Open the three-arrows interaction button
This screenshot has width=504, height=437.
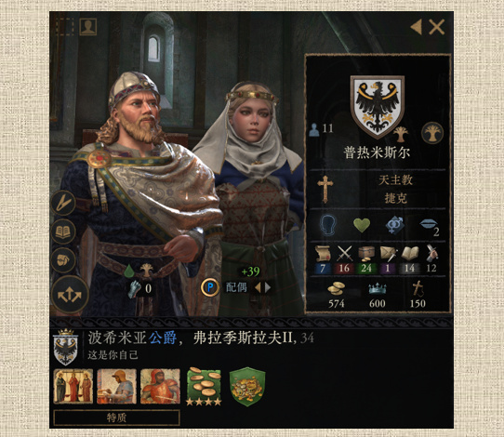pyautogui.click(x=70, y=295)
